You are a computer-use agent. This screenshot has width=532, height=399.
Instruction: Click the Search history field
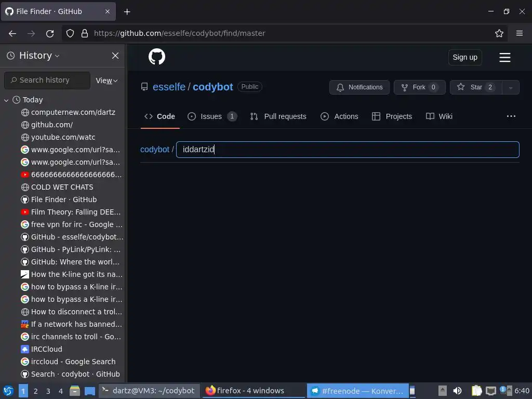47,80
